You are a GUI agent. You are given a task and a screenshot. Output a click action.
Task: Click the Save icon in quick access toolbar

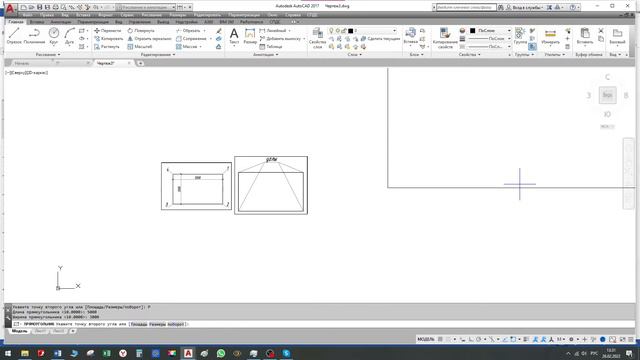[40, 7]
